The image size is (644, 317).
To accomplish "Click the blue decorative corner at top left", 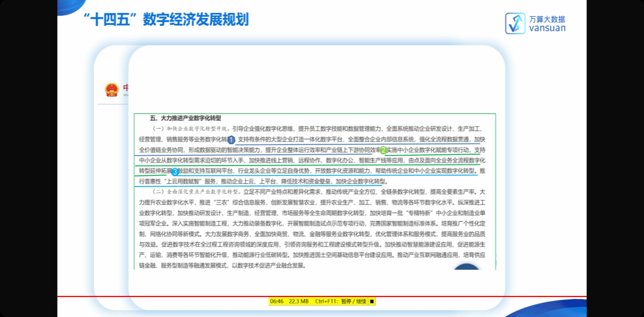I will [68, 5].
